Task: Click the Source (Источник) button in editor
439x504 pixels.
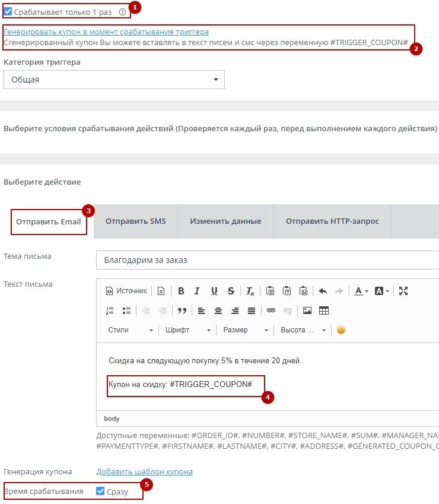Action: coord(126,291)
